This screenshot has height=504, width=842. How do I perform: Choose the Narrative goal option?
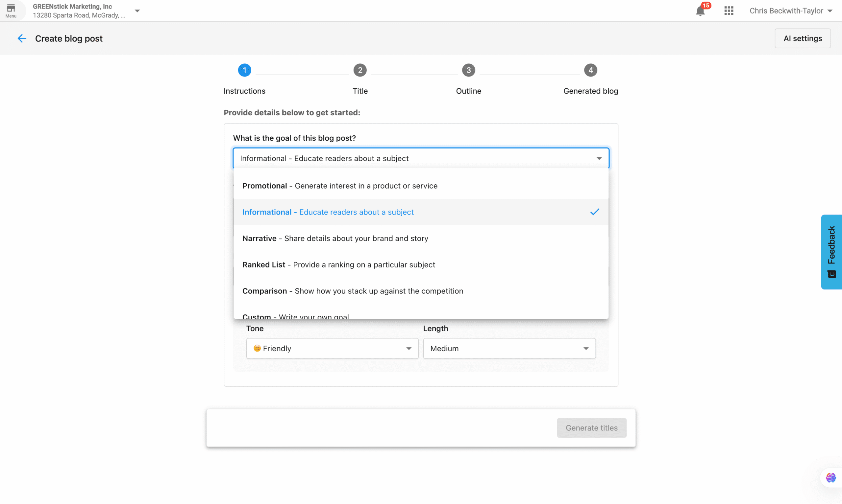[x=335, y=239]
